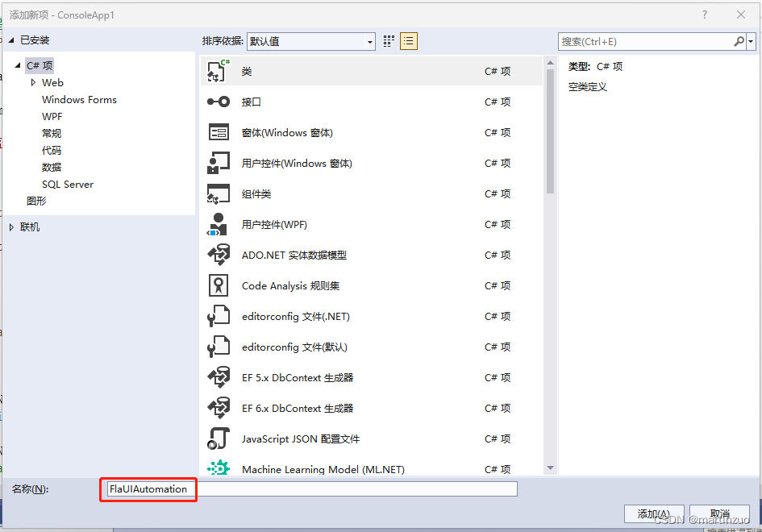
Task: Click the template list scroll down arrow
Action: [550, 468]
